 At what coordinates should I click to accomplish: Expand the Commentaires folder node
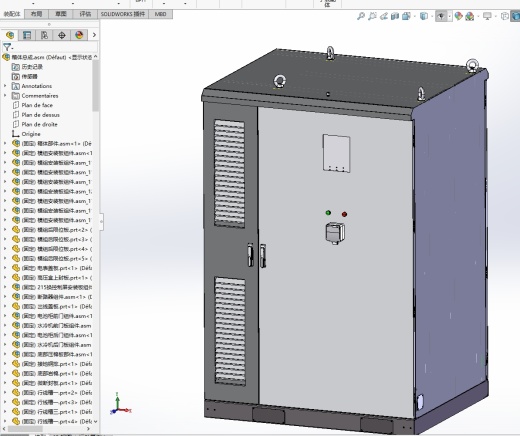(x=5, y=96)
